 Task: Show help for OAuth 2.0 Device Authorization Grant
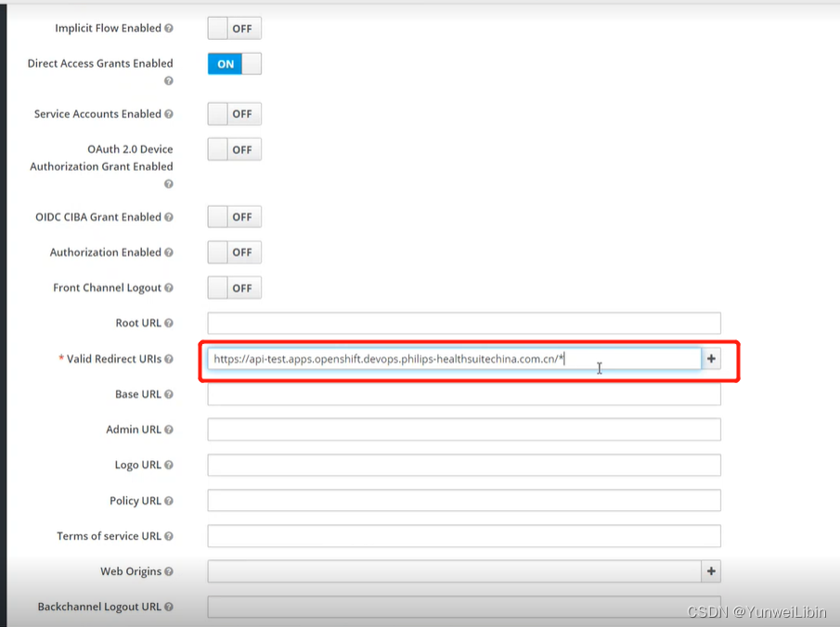pos(169,185)
